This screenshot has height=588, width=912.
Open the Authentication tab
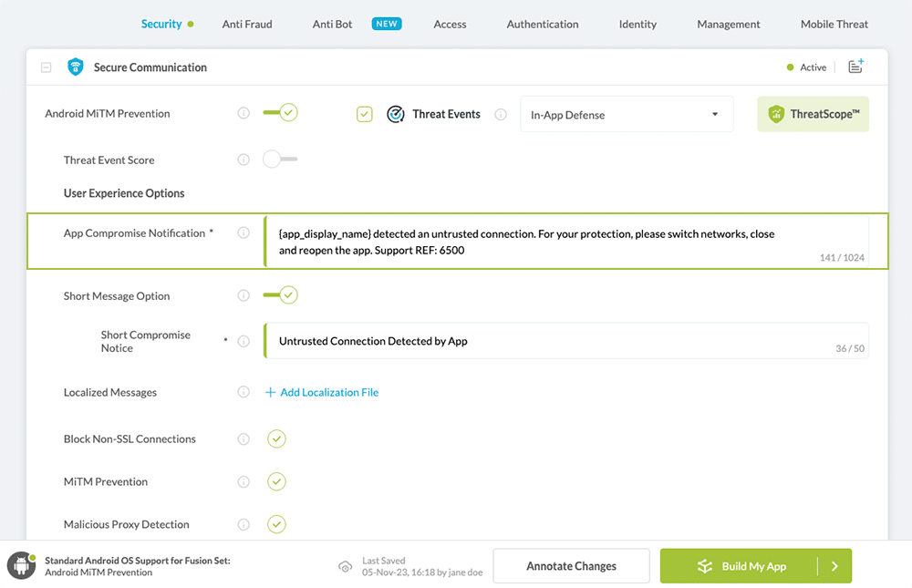point(542,25)
